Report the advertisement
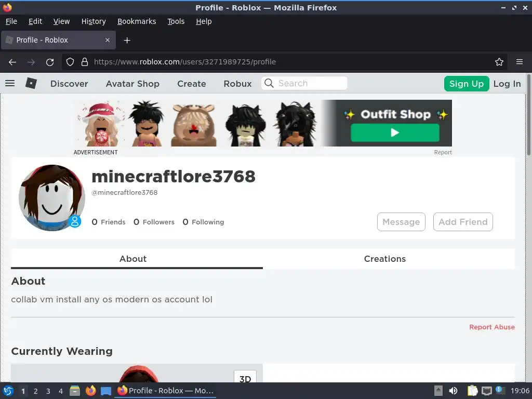532x399 pixels. [x=443, y=152]
